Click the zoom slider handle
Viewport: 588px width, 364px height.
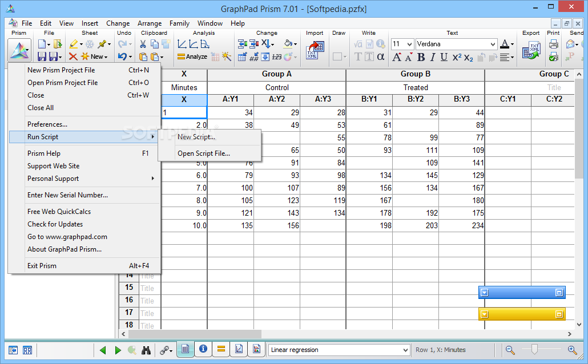[534, 350]
